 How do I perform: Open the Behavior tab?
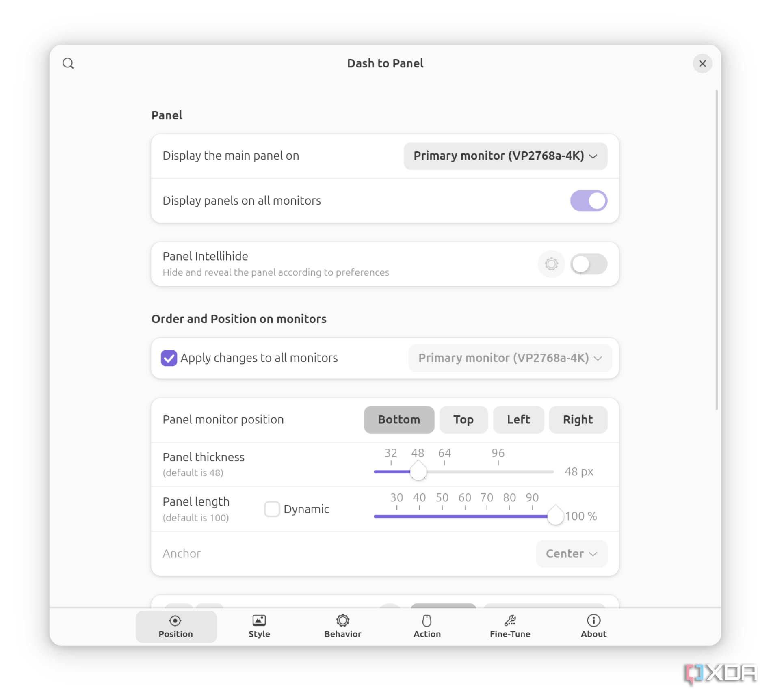pos(342,626)
